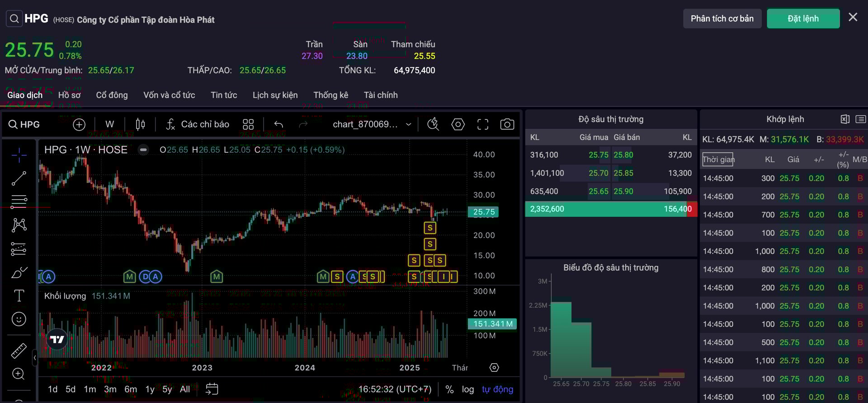868x403 pixels.
Task: Open the emoji icons tool
Action: pos(19,319)
